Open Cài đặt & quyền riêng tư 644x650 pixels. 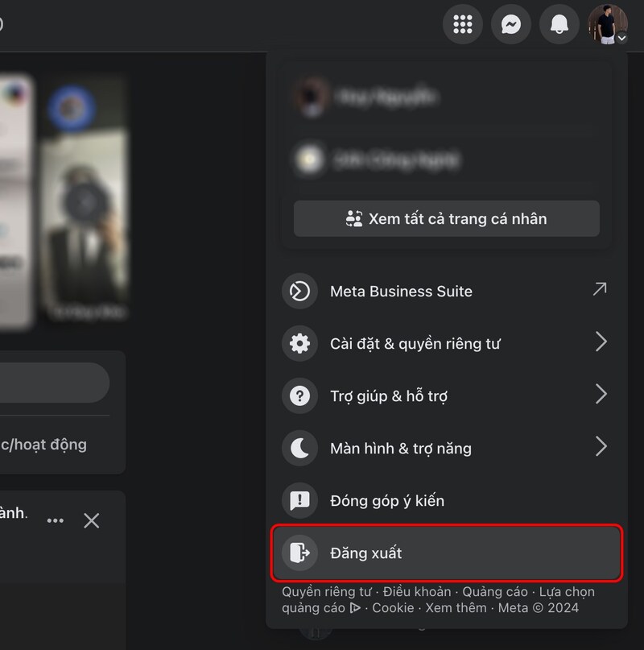446,343
